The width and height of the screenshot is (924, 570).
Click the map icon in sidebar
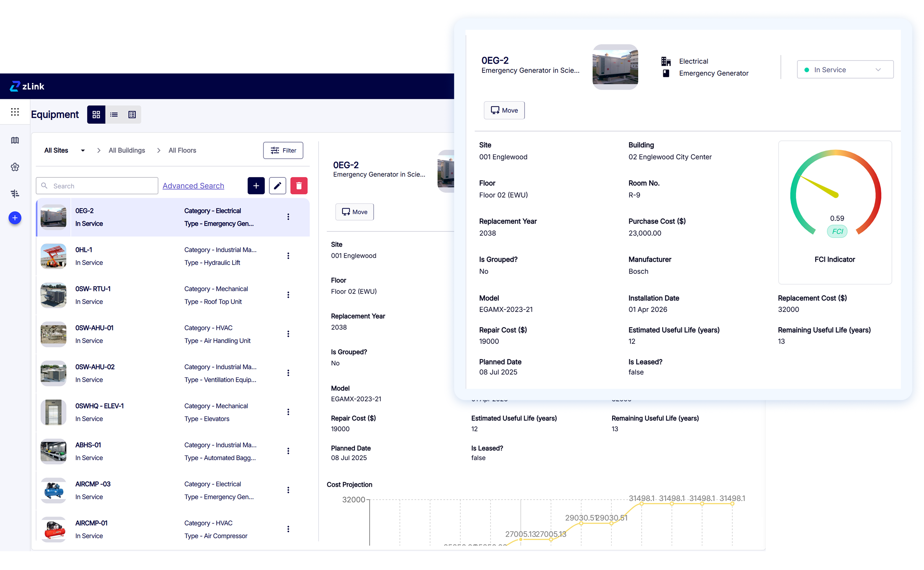point(15,140)
